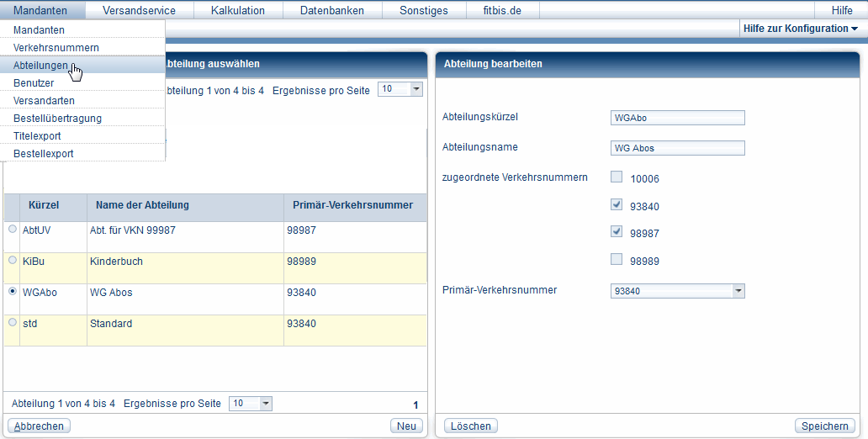Open Benutzer from the Mandanten menu
Screen dimensions: 868x439
34,83
